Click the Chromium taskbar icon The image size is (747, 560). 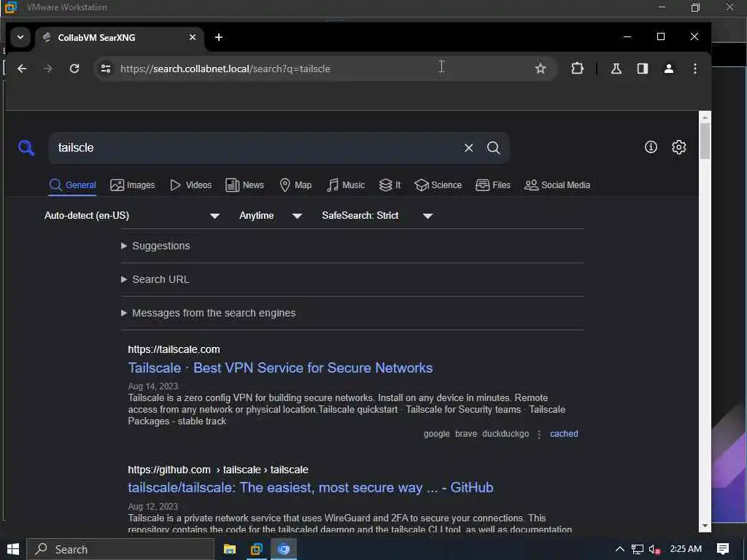coord(284,549)
